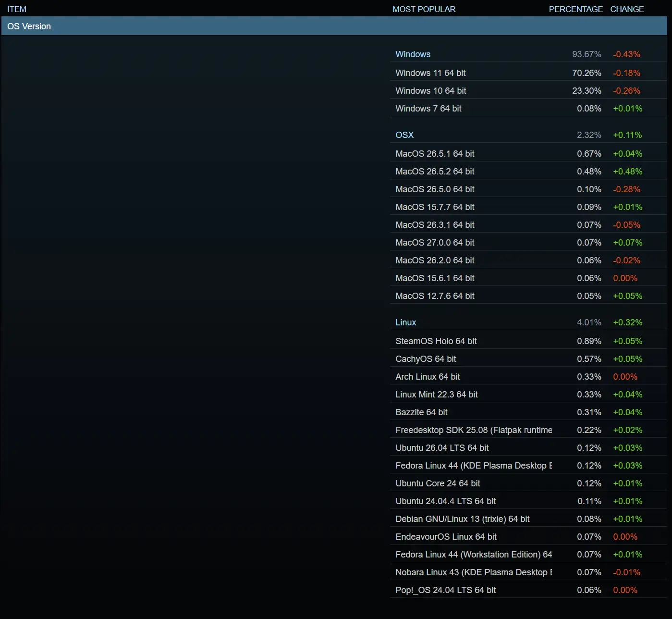Select the Windows category heading
672x619 pixels.
413,54
